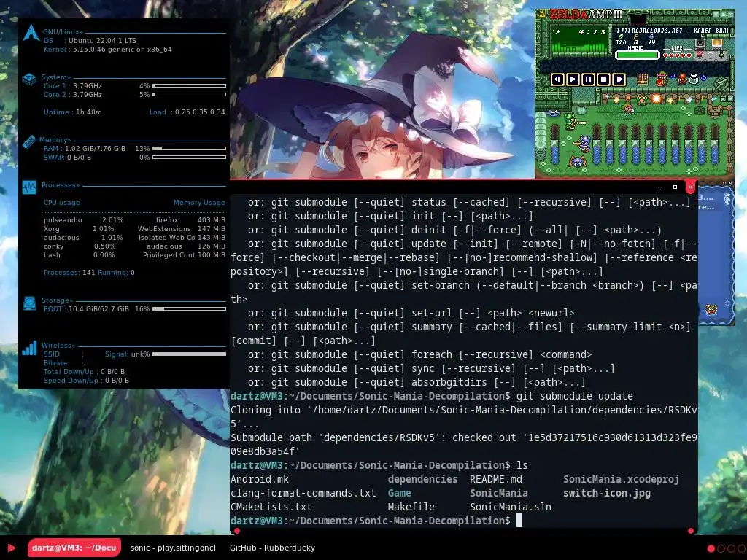
Task: Switch to the second workspace circle
Action: (721, 548)
